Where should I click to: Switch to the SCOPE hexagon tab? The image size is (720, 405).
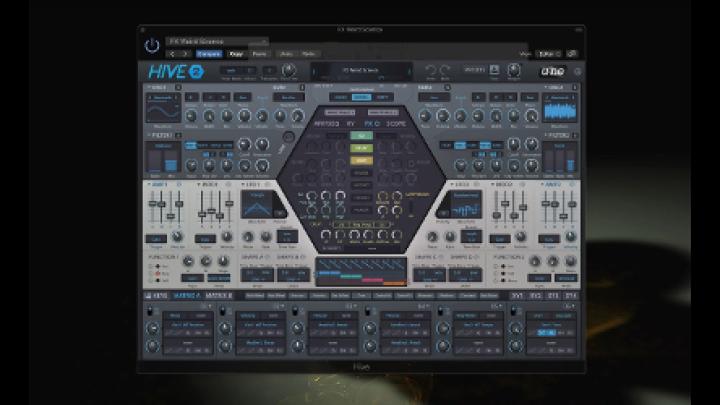[x=396, y=124]
